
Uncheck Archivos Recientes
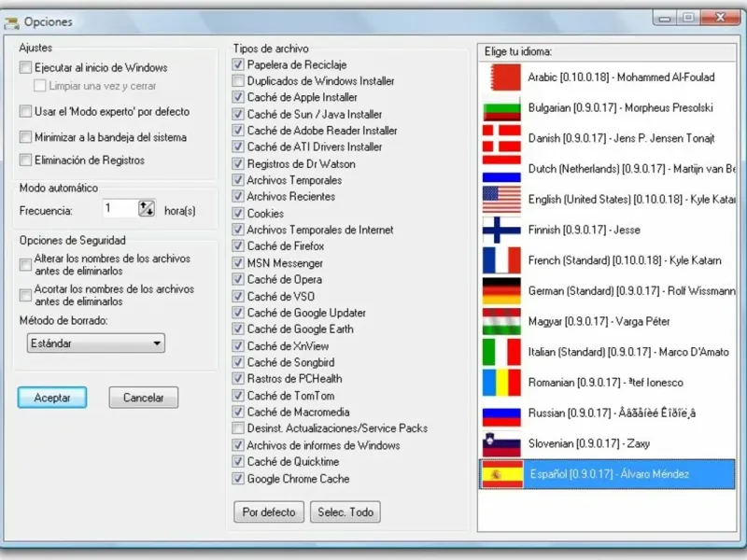[x=238, y=196]
